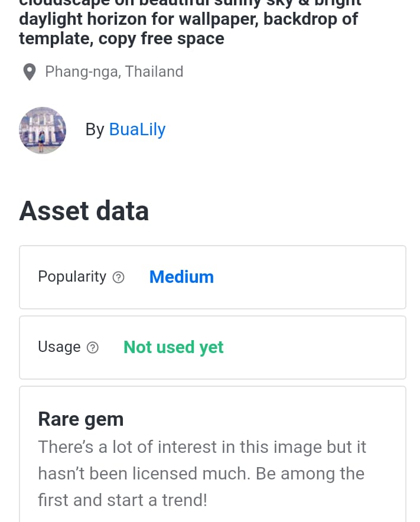420x522 pixels.
Task: Open the BuaLily contributor link
Action: click(137, 129)
